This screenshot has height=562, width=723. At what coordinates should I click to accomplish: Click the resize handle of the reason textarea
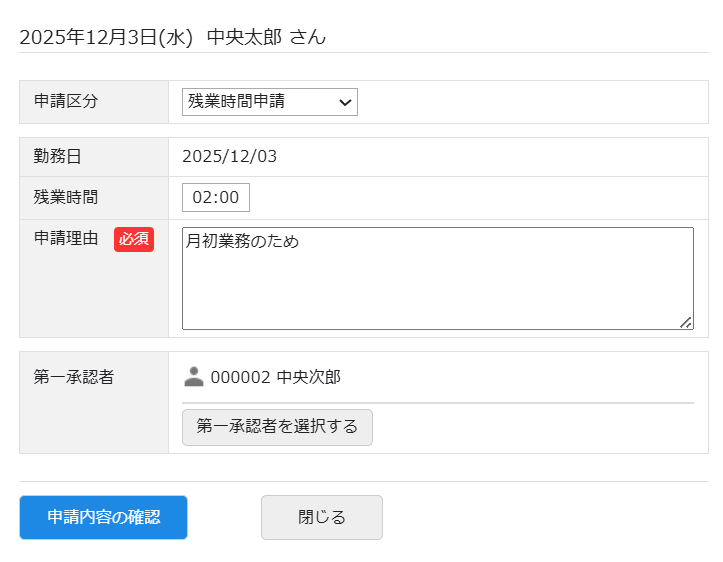point(686,322)
